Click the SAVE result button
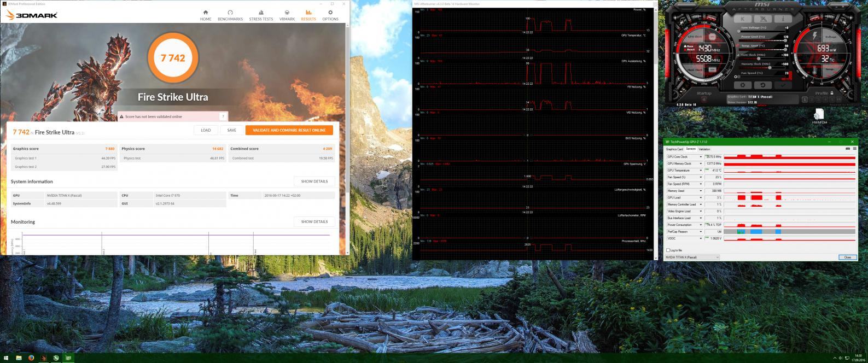Screen dimensions: 868x363 (x=232, y=130)
